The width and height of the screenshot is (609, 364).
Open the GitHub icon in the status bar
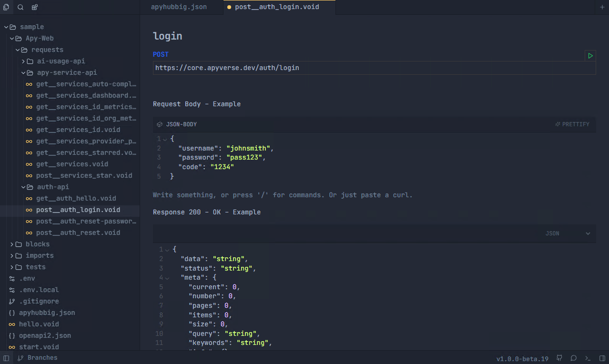[559, 358]
